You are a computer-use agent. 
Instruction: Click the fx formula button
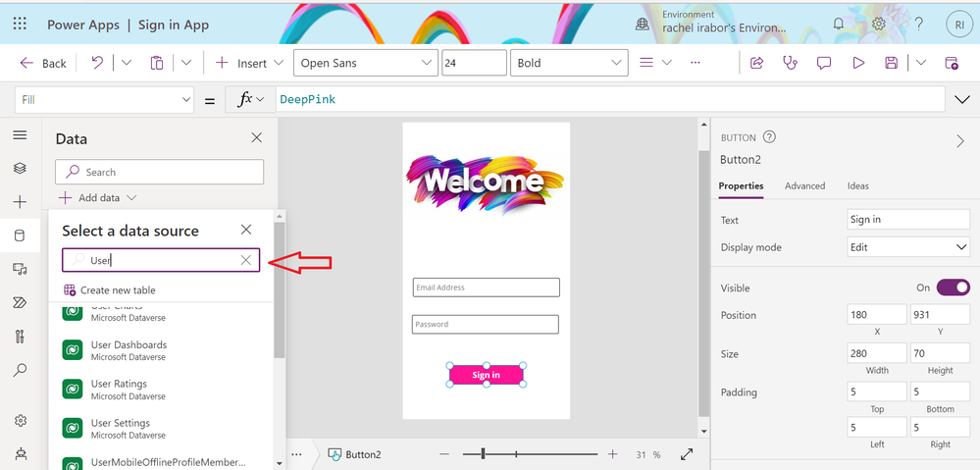click(x=250, y=99)
